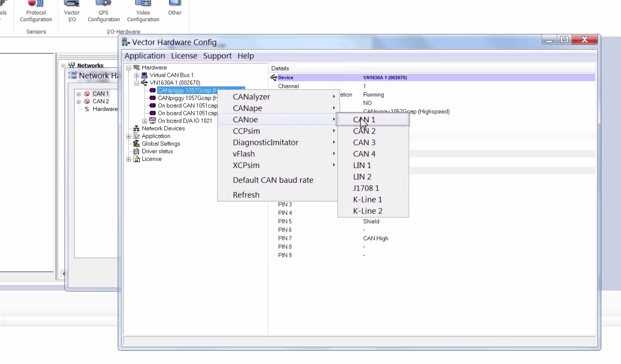Expand the License tree node
This screenshot has width=621, height=364.
(x=129, y=159)
